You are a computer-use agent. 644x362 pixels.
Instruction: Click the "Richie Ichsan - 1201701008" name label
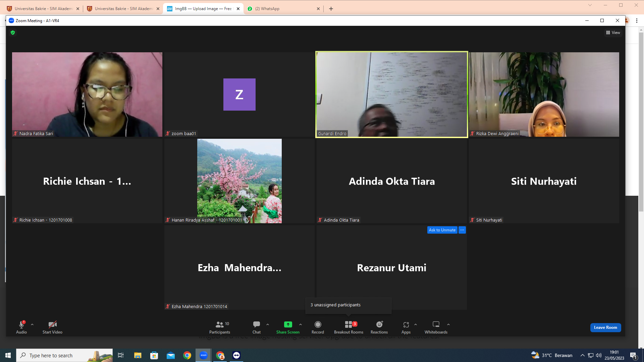(46, 220)
